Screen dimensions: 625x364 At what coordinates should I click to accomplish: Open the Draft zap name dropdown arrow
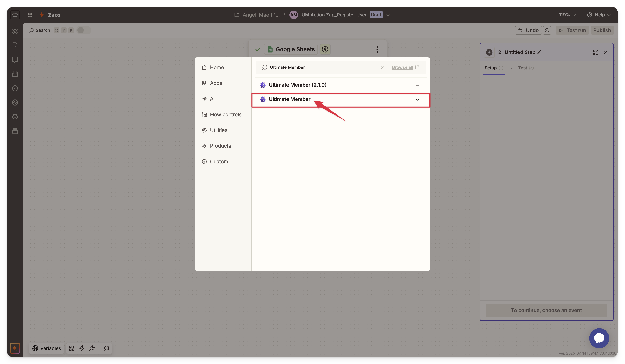coord(388,15)
